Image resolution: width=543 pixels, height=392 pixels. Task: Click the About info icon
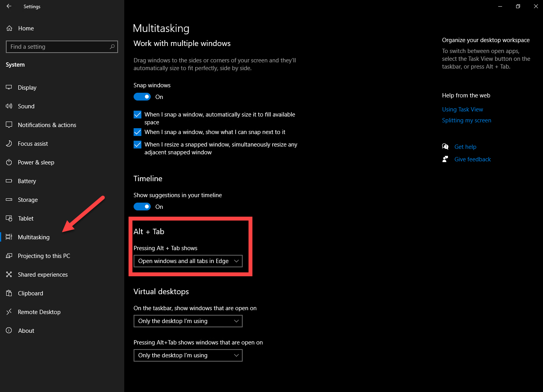pos(9,331)
